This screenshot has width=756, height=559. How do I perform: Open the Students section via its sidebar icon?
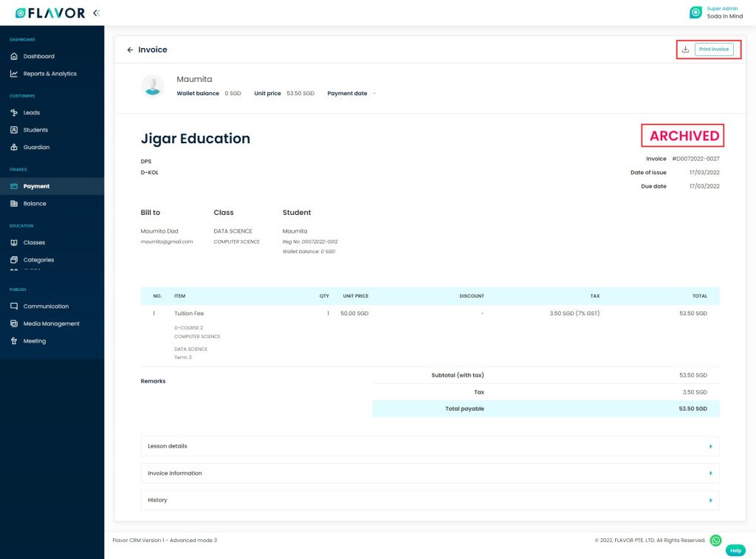[x=15, y=129]
